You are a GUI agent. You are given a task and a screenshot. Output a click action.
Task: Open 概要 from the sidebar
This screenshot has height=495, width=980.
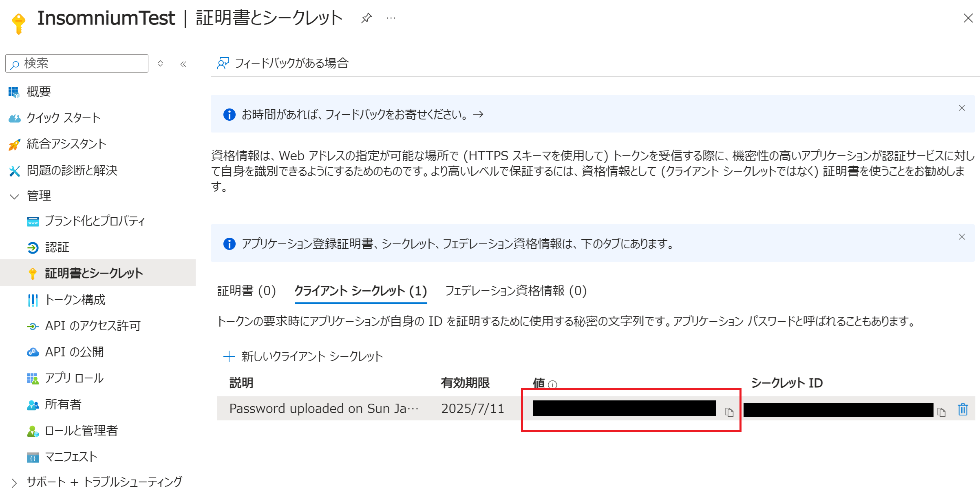(x=39, y=92)
